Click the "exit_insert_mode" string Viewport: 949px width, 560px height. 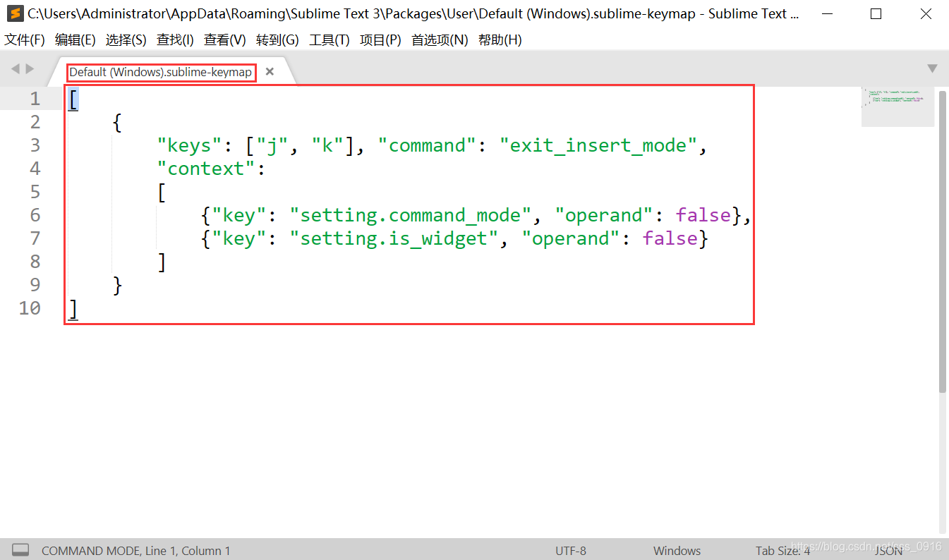click(x=598, y=145)
